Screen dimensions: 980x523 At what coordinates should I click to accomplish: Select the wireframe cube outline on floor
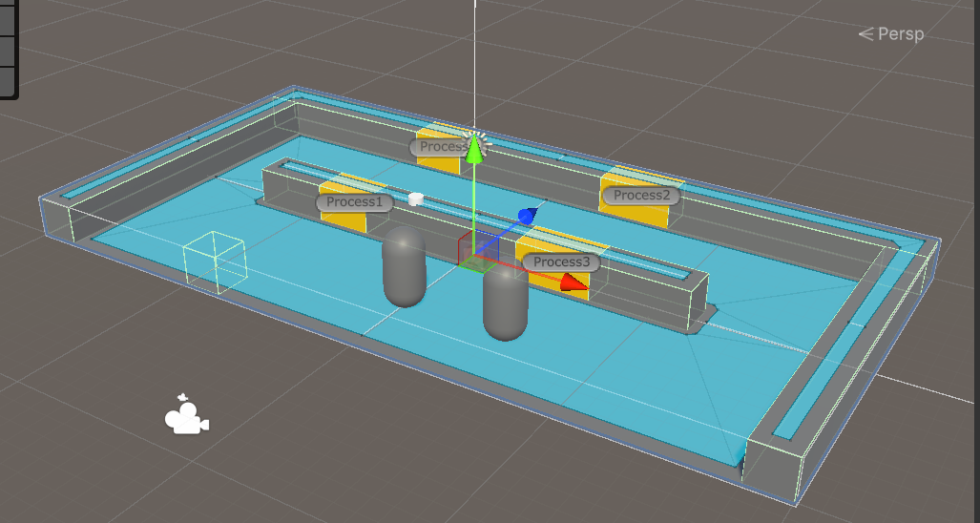(x=214, y=259)
